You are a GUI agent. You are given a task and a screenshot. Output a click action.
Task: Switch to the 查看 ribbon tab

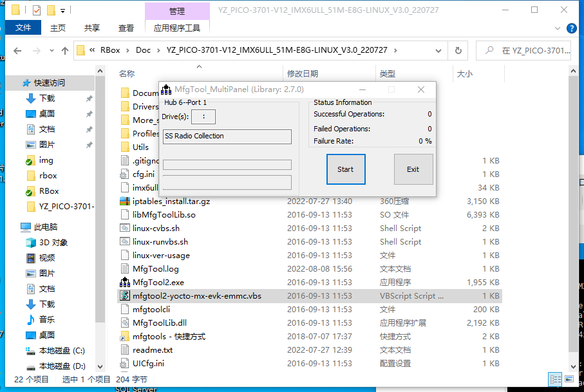point(126,28)
